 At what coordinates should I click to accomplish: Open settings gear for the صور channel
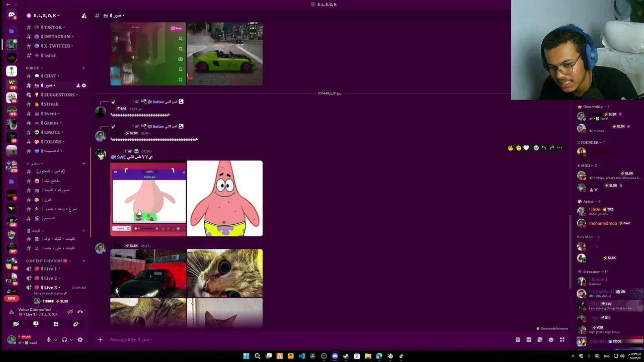tap(84, 85)
